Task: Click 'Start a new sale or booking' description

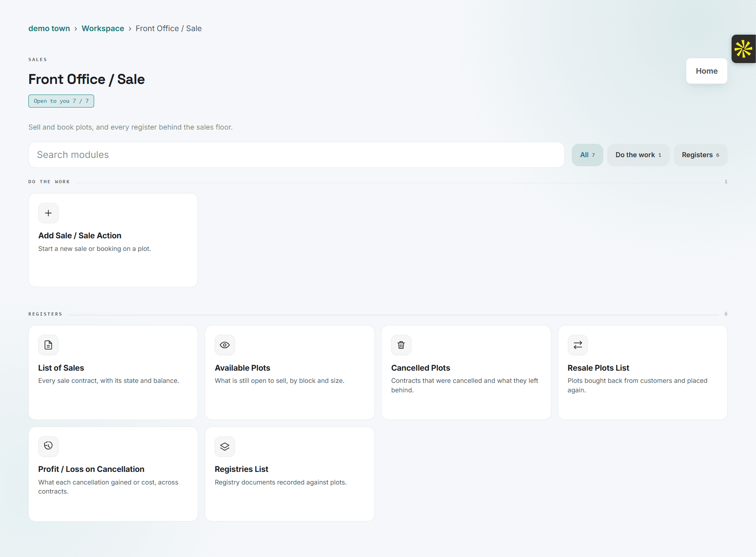Action: click(x=94, y=249)
